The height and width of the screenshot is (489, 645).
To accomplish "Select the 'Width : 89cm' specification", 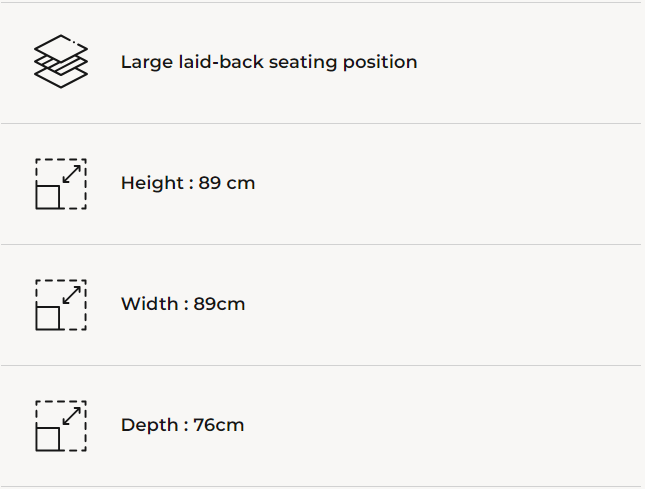I will 183,304.
